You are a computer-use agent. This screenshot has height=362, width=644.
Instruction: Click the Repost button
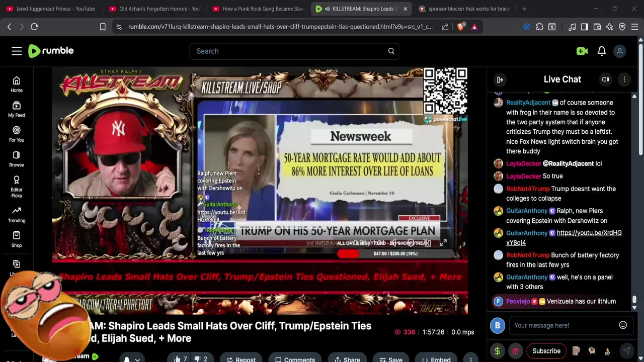click(x=241, y=359)
